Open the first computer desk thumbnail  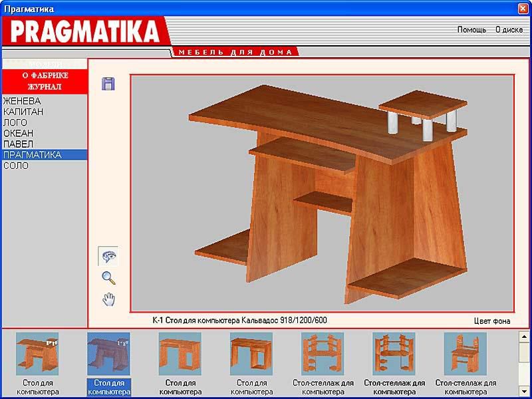coord(37,354)
